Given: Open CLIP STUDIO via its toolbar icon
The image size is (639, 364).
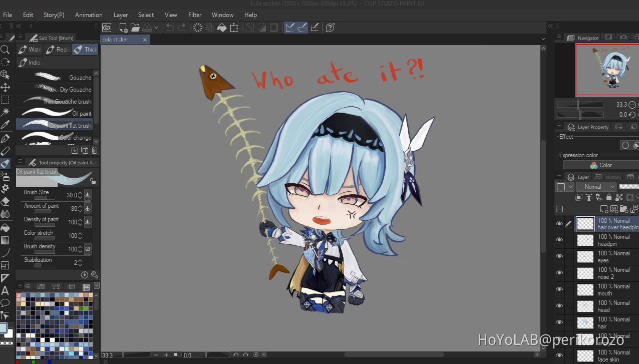Looking at the screenshot, I should pyautogui.click(x=107, y=28).
